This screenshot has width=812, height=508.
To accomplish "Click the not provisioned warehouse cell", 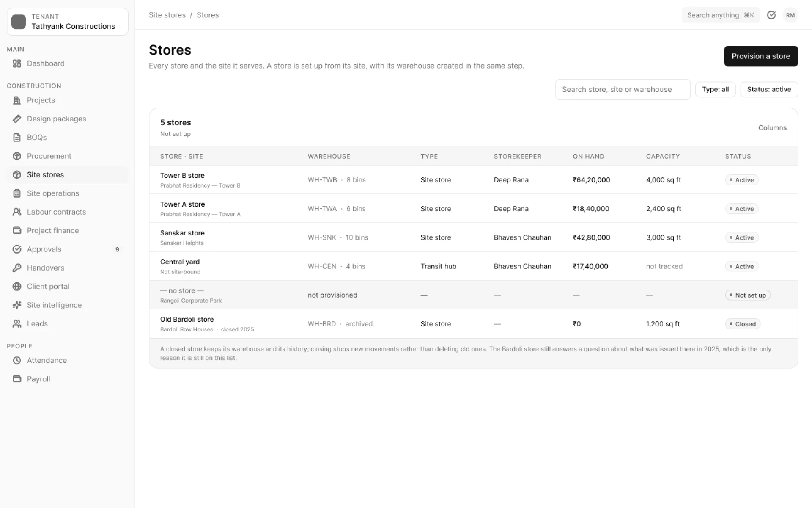I will coord(332,295).
